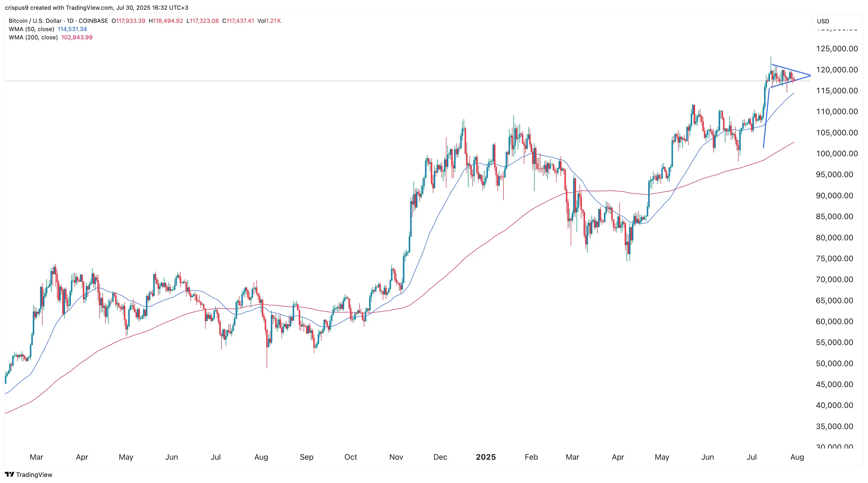Click the TradingView logo icon
The height and width of the screenshot is (483, 868).
(9, 474)
